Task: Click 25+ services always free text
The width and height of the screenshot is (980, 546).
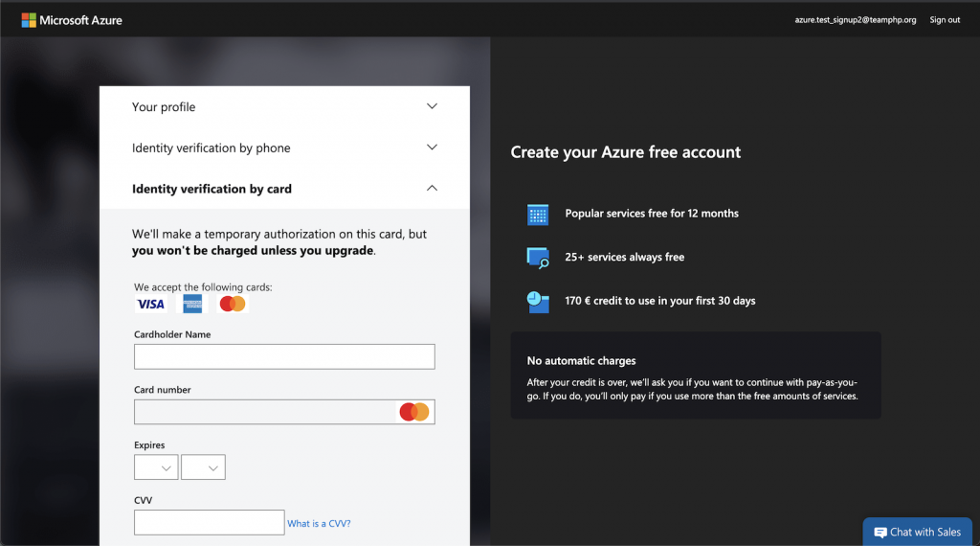Action: click(x=624, y=257)
